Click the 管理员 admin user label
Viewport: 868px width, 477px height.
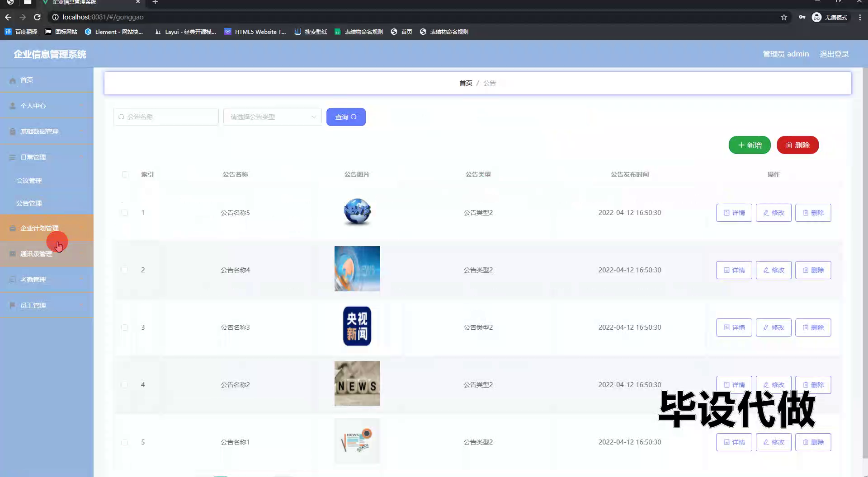click(786, 54)
